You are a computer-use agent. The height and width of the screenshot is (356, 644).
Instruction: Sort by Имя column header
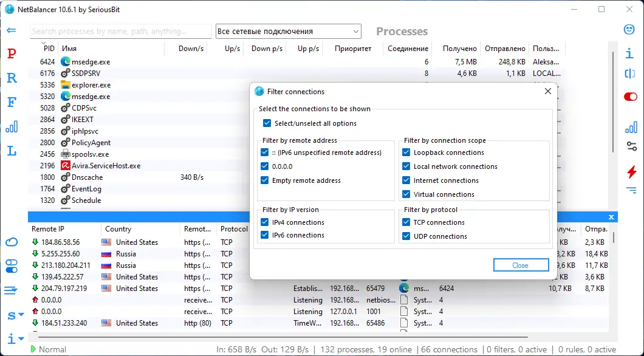pos(69,49)
